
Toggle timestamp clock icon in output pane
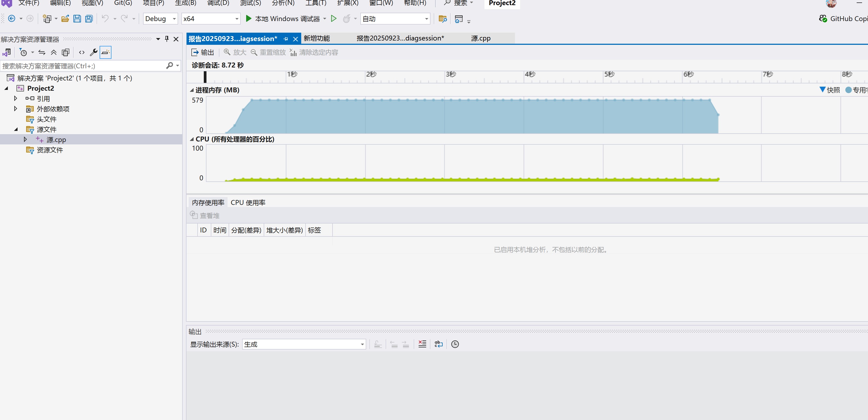pos(455,344)
